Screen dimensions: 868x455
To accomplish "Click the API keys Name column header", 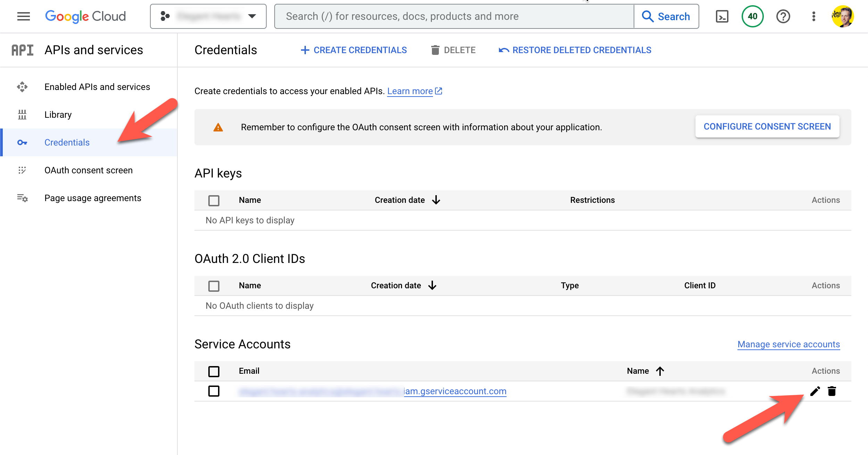I will [x=250, y=200].
